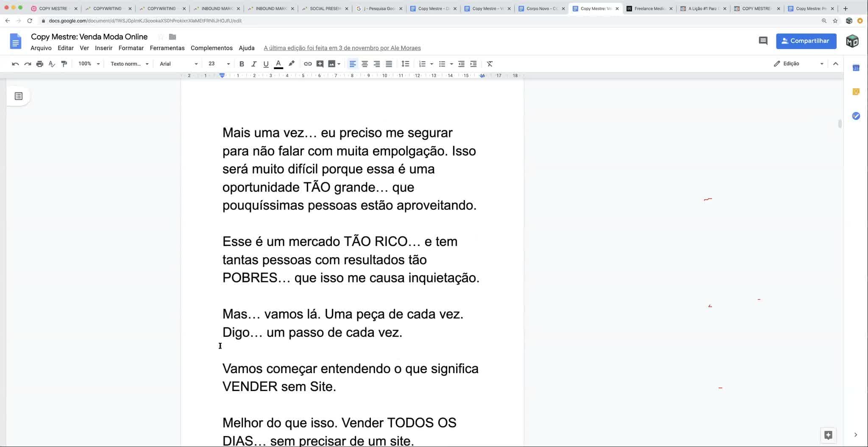The width and height of the screenshot is (868, 447).
Task: Open the line spacing options
Action: coord(405,64)
